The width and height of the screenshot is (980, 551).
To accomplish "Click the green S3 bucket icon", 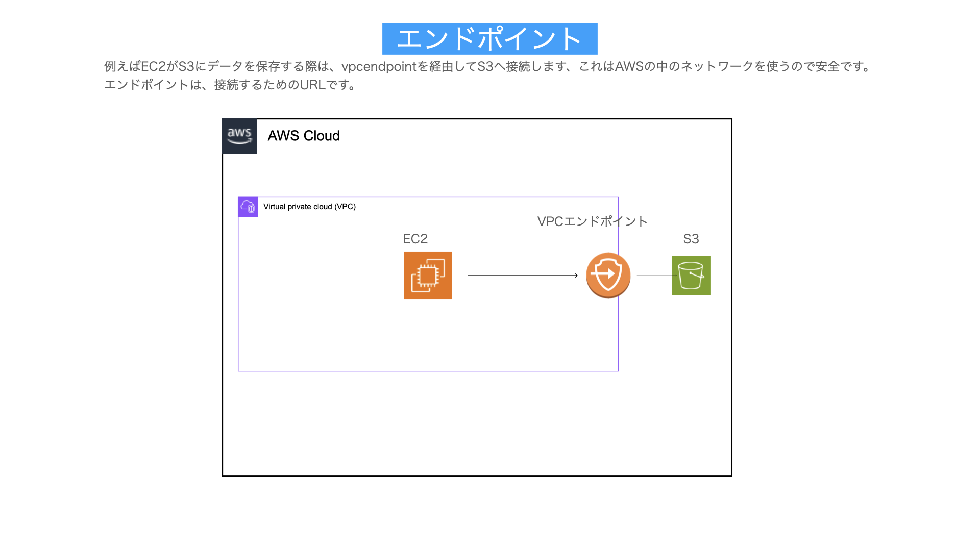I will point(691,275).
